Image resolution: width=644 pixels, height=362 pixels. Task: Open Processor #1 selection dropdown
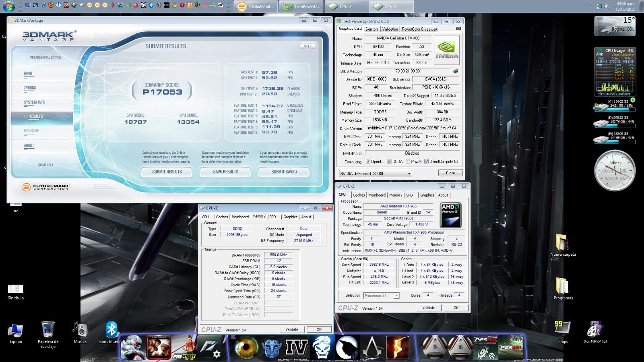point(381,296)
